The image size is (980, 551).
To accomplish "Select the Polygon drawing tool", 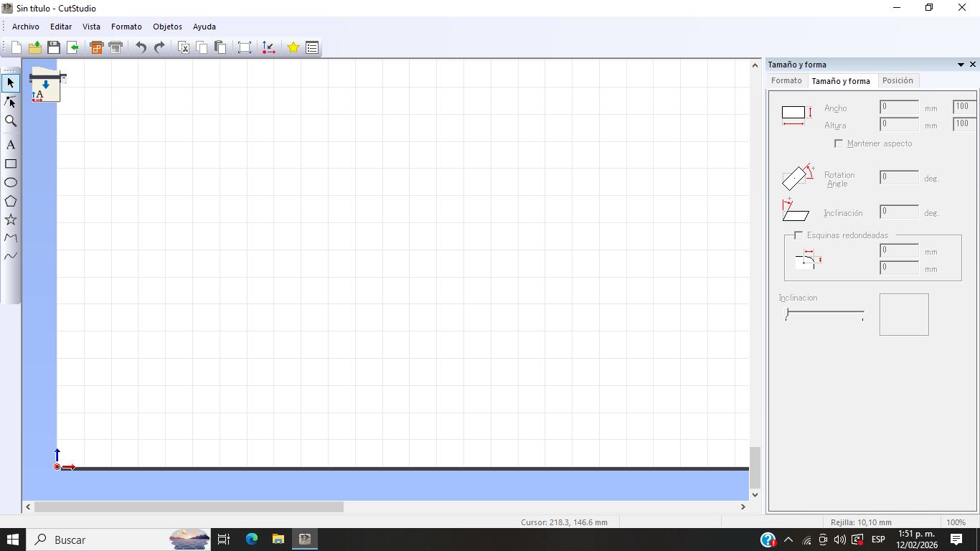I will (x=10, y=202).
